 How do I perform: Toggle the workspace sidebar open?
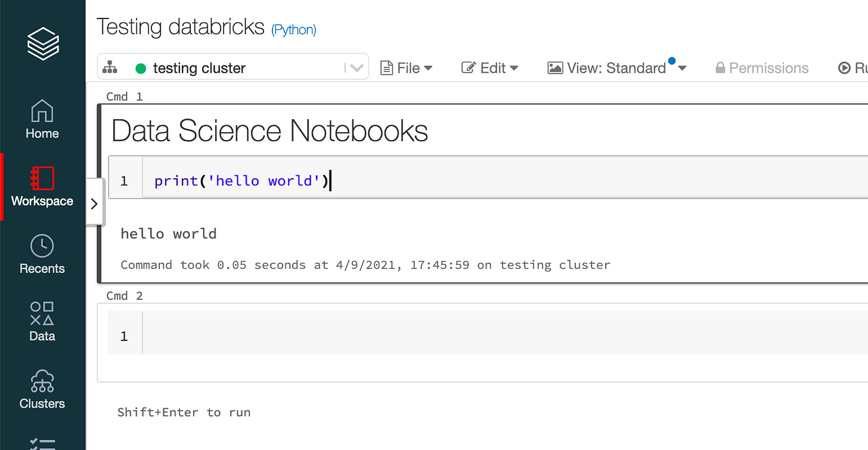[94, 203]
